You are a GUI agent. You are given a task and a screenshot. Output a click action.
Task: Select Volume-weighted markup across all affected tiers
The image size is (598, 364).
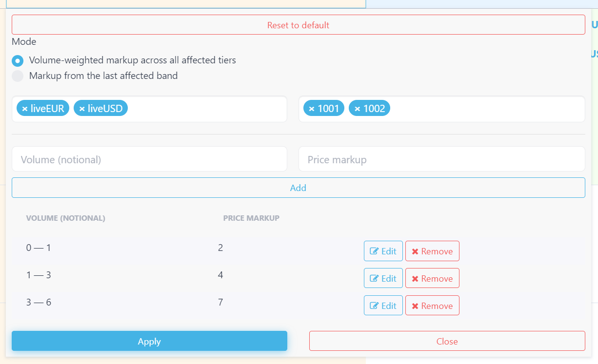[x=18, y=61]
